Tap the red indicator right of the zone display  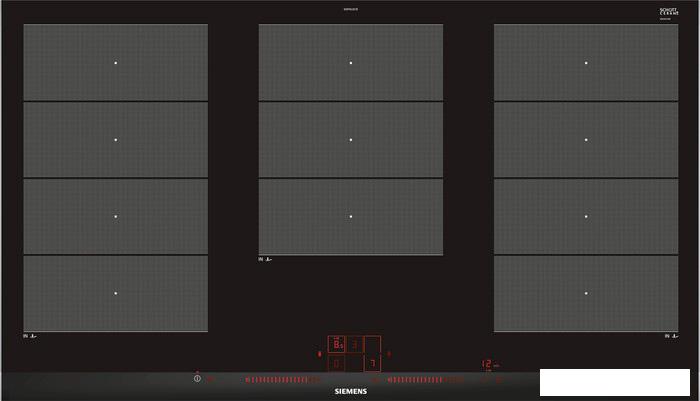click(388, 353)
